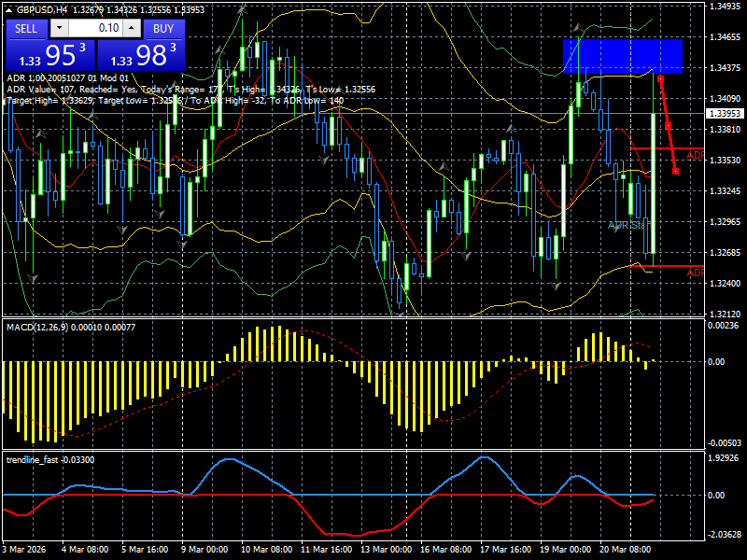Click trendline_fast scale value -2.03628
The height and width of the screenshot is (560, 747).
(x=725, y=535)
